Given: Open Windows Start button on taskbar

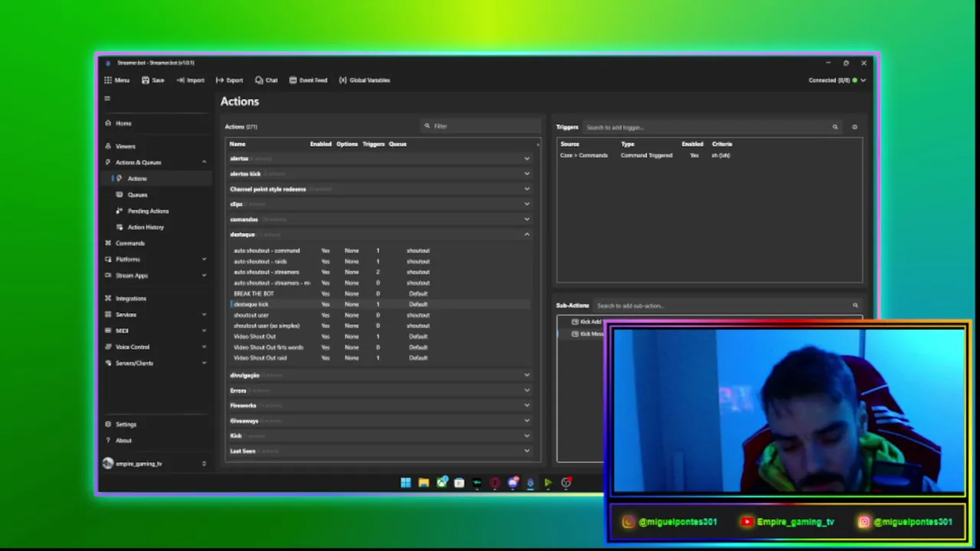Looking at the screenshot, I should pos(405,482).
